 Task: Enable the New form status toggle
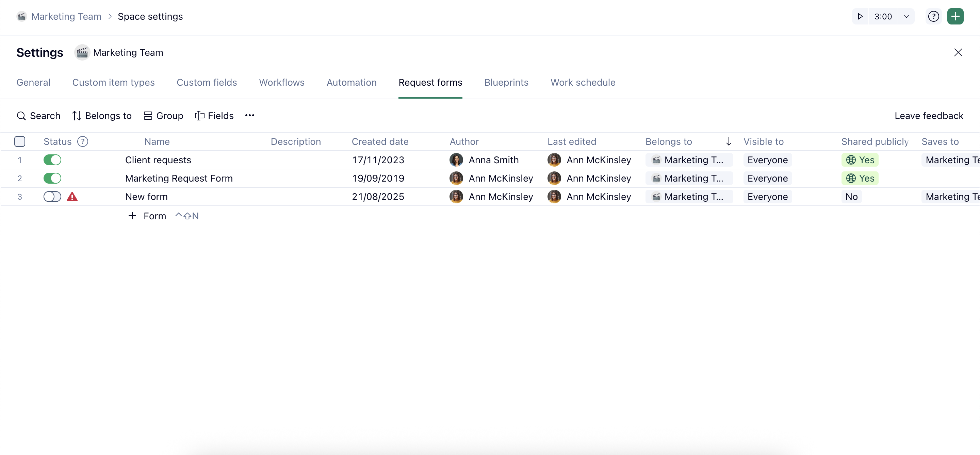point(52,197)
